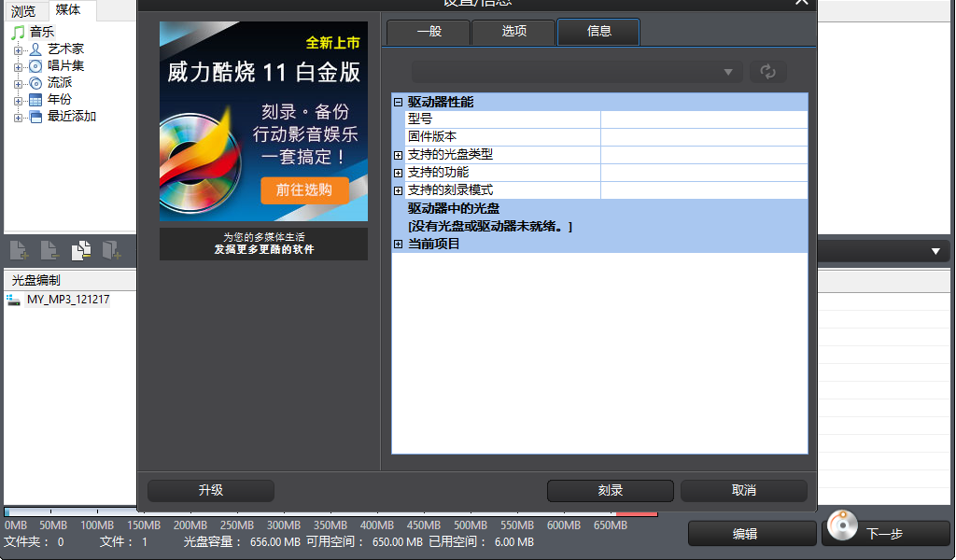Collapse the 驱动器性能 section
This screenshot has height=560, width=956.
[398, 103]
